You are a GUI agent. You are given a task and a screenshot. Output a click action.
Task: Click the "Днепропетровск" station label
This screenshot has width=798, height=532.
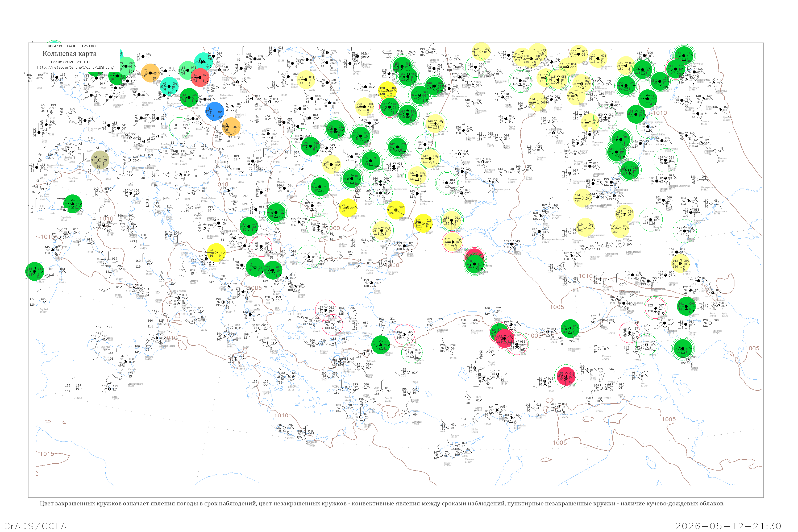pos(501,189)
